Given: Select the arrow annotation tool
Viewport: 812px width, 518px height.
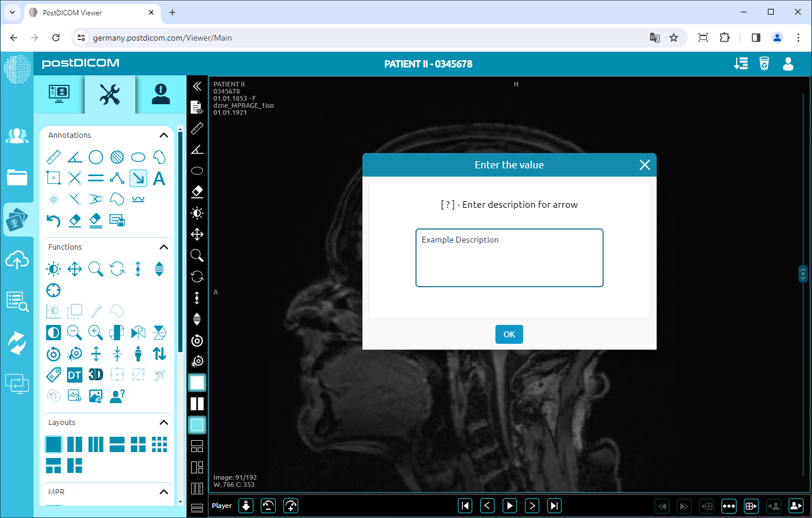Looking at the screenshot, I should 138,178.
